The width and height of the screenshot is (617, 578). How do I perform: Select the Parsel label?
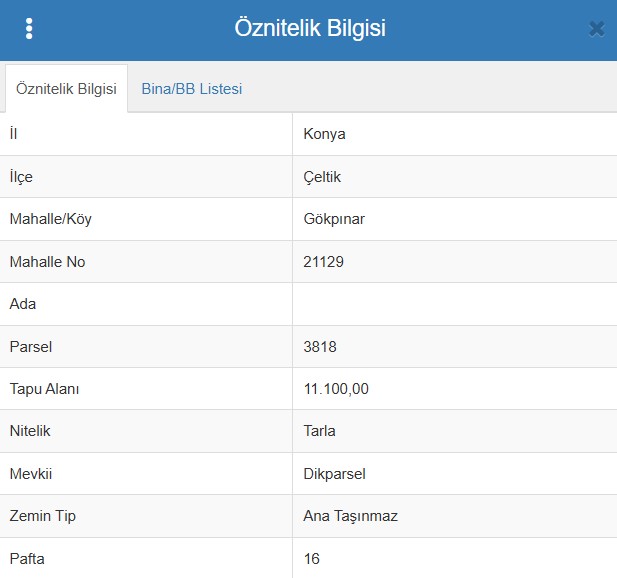pos(31,347)
